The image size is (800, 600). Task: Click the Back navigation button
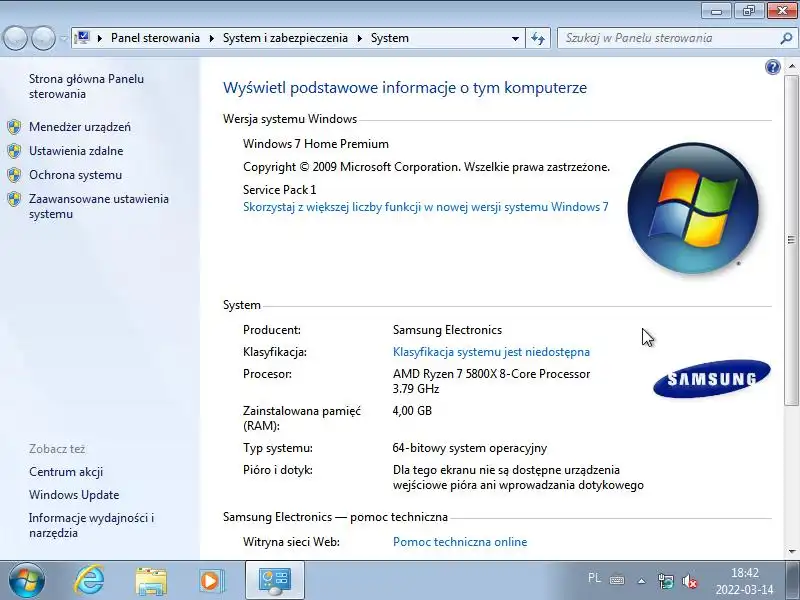15,38
